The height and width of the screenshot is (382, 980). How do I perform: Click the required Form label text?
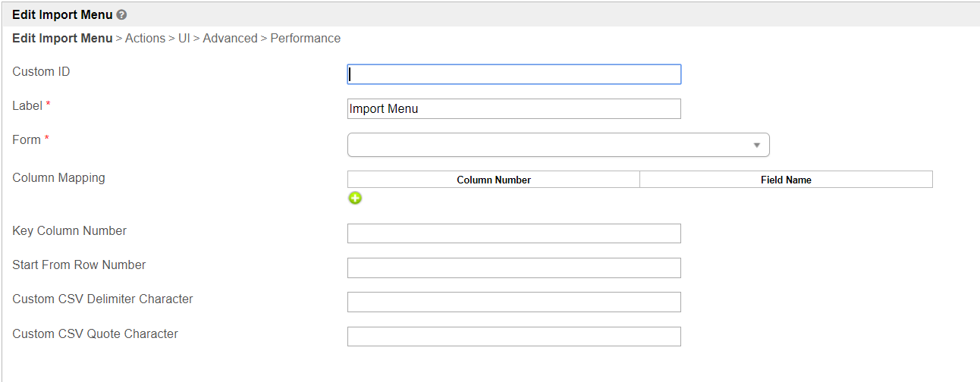coord(27,139)
